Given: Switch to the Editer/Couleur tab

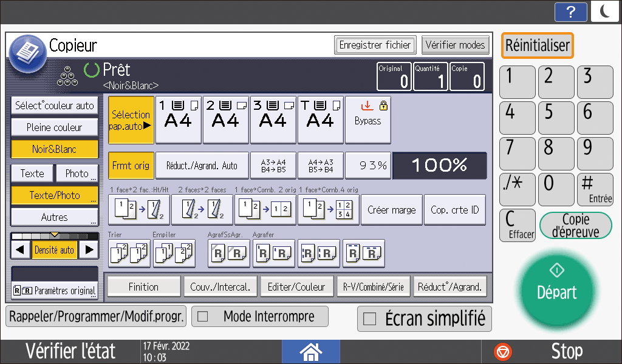Looking at the screenshot, I should (296, 287).
